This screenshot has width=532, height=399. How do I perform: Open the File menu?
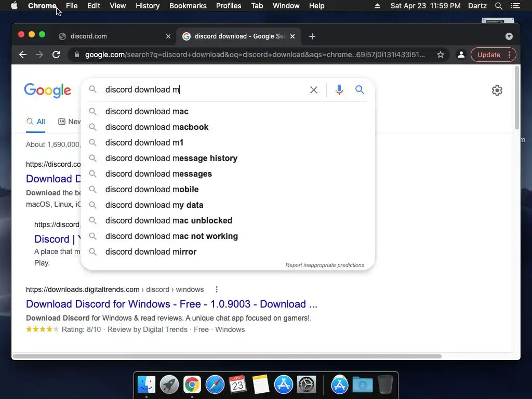click(x=72, y=6)
